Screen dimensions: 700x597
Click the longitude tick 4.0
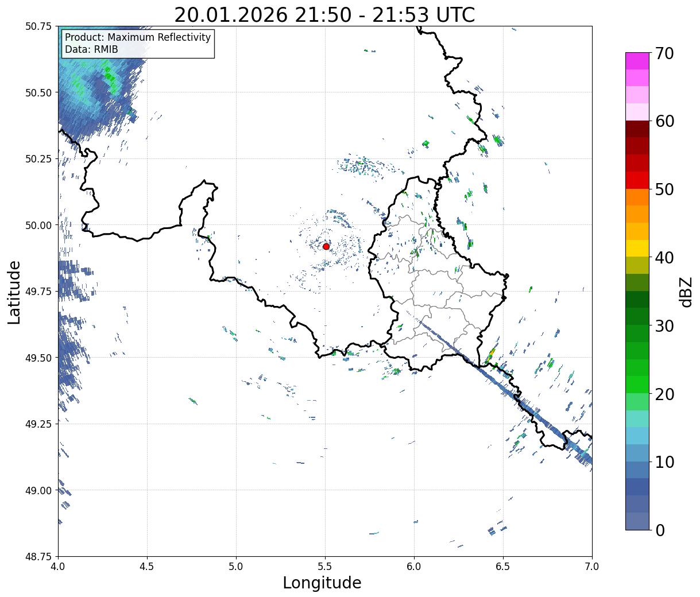[58, 567]
